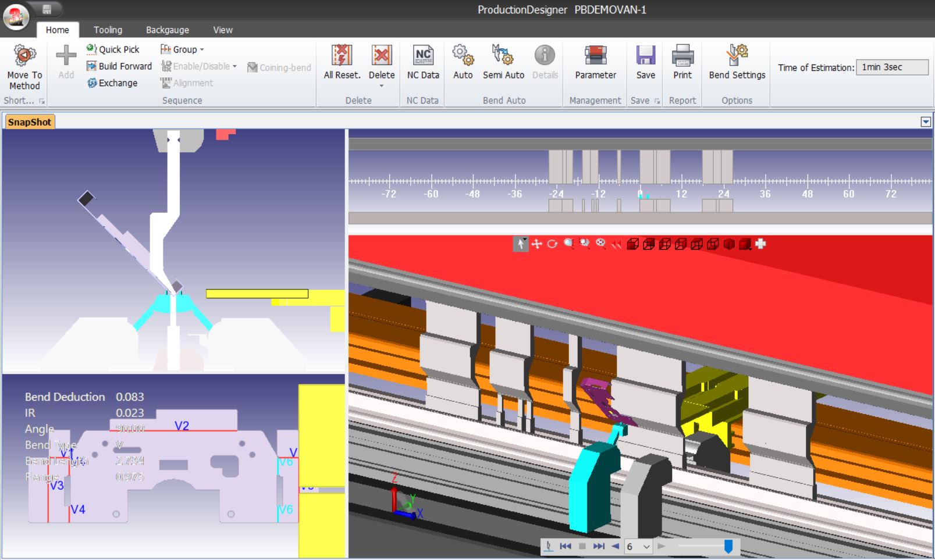Click the Build Forward button

(x=119, y=66)
